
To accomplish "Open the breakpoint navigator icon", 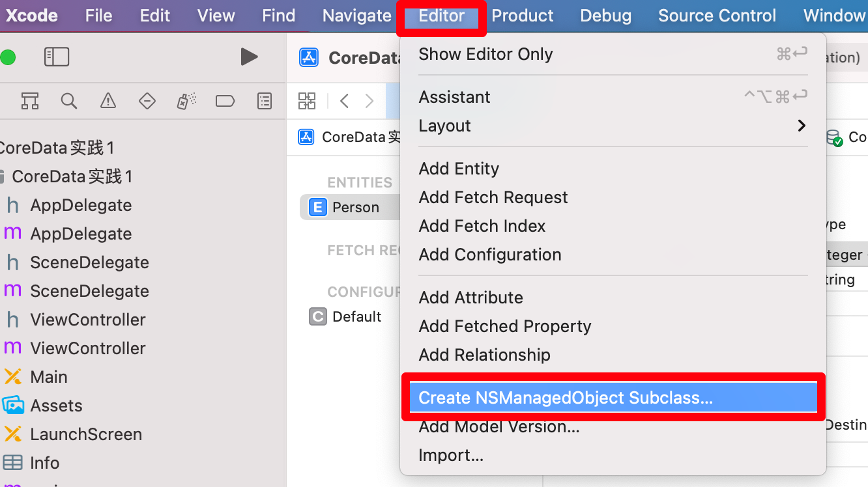I will point(225,101).
